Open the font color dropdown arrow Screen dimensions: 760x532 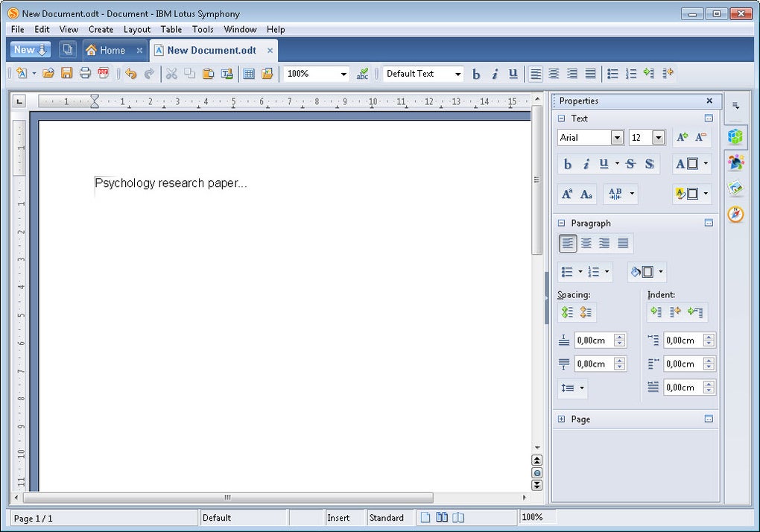(706, 164)
